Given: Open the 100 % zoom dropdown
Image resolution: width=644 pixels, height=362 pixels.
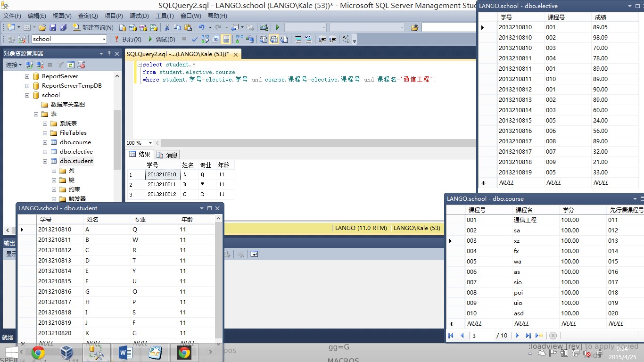Looking at the screenshot, I should click(x=150, y=143).
